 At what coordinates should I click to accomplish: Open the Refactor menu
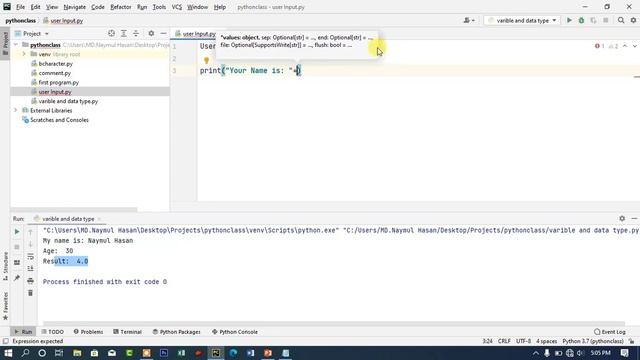click(121, 7)
